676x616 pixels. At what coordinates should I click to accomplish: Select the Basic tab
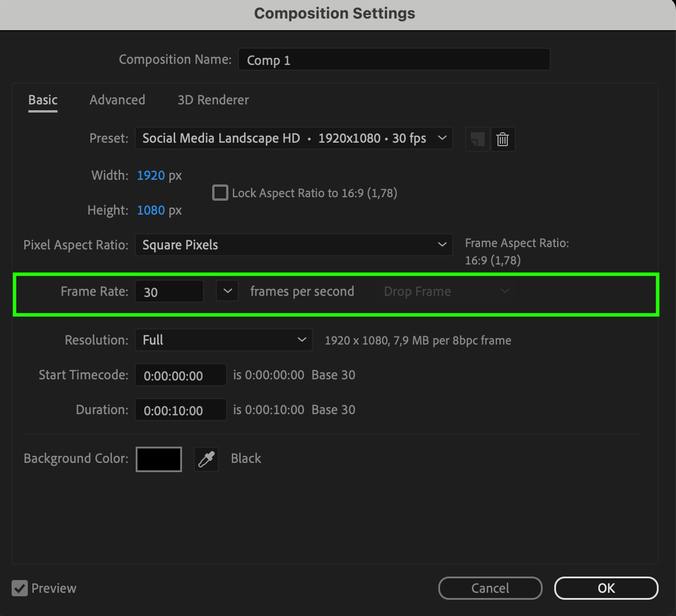(43, 100)
